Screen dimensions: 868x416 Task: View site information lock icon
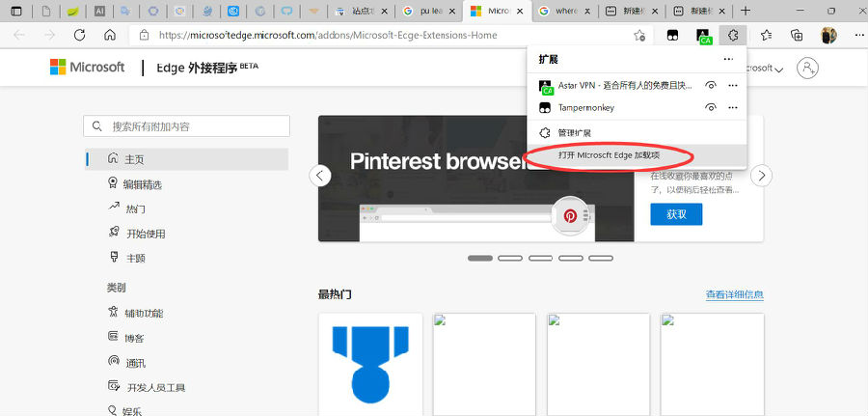point(144,36)
